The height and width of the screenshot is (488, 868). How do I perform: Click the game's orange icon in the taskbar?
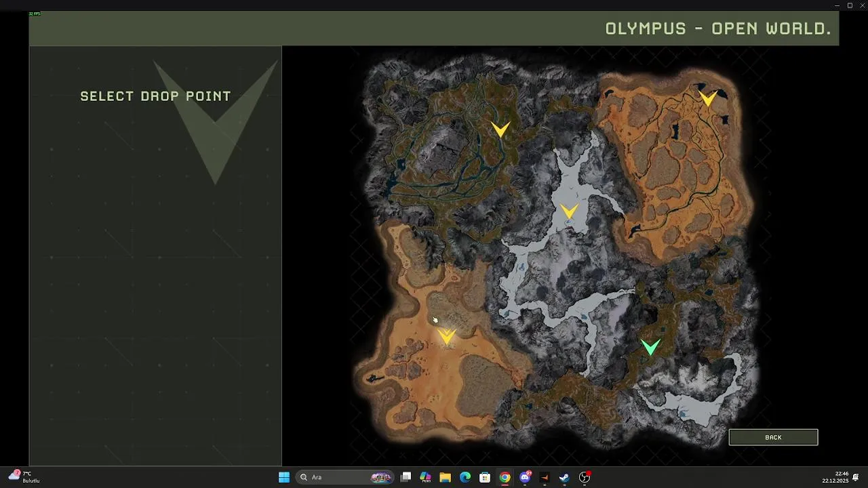pyautogui.click(x=545, y=477)
